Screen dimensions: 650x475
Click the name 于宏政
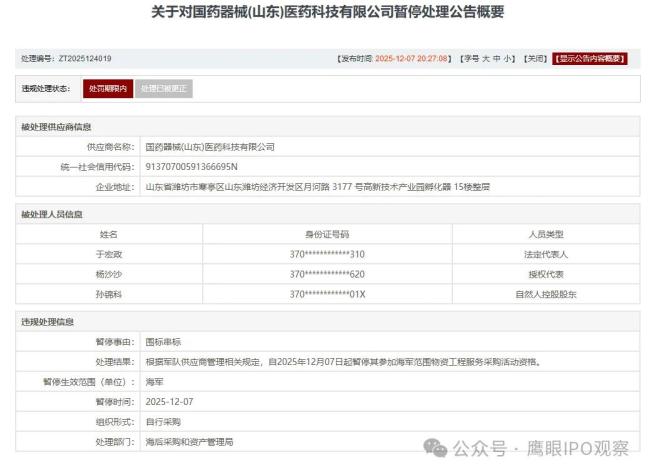(109, 254)
